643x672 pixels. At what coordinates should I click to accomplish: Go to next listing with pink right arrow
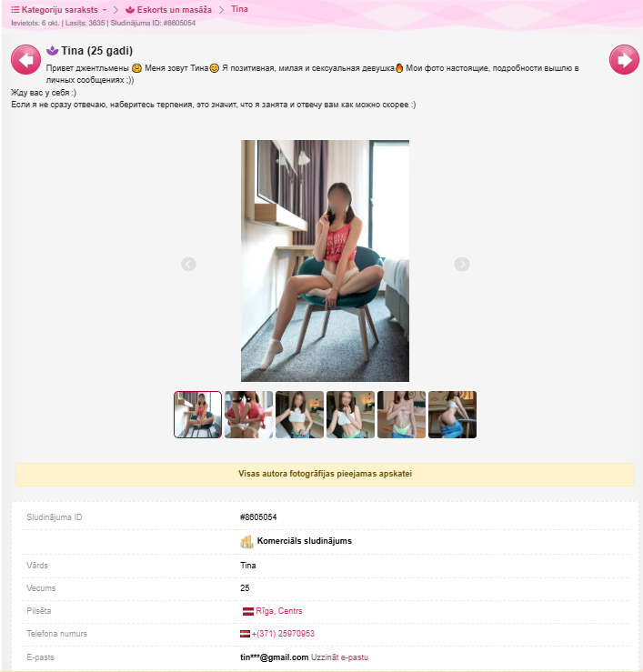(624, 60)
